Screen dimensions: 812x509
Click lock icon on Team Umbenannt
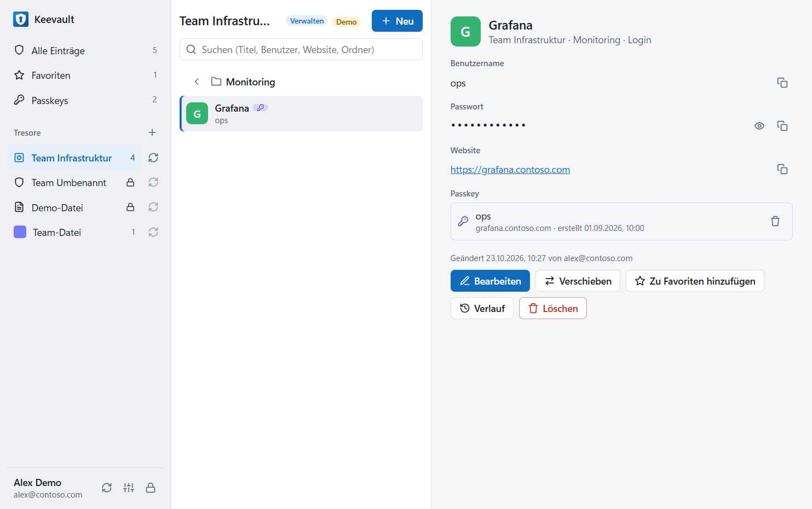(x=130, y=182)
